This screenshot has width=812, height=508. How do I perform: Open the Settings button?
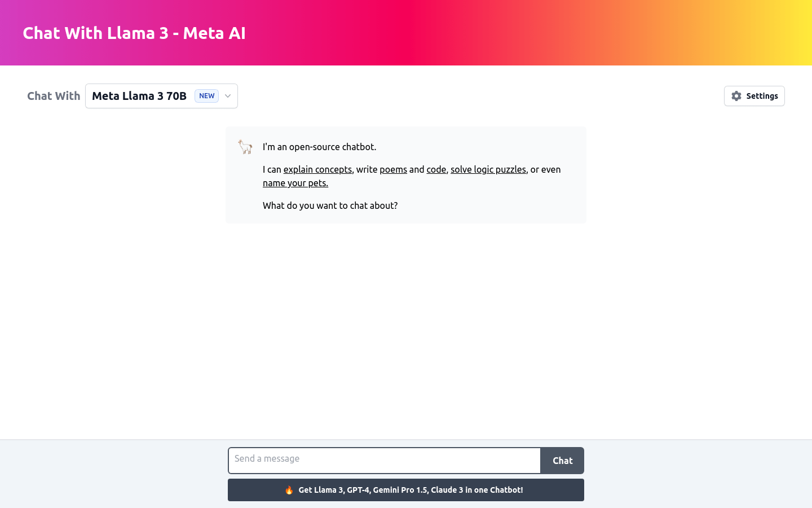pos(754,96)
